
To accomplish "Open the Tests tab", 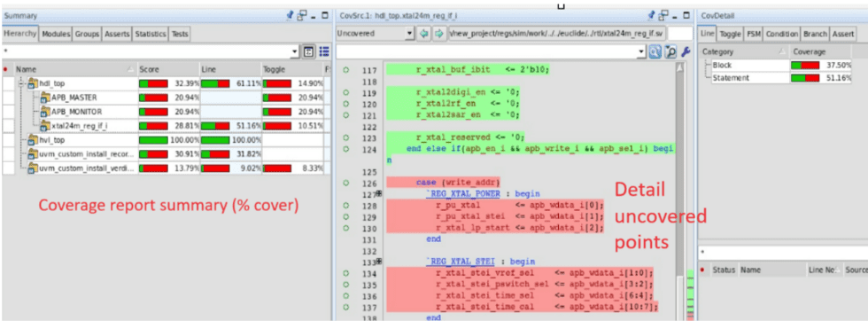I will point(179,34).
